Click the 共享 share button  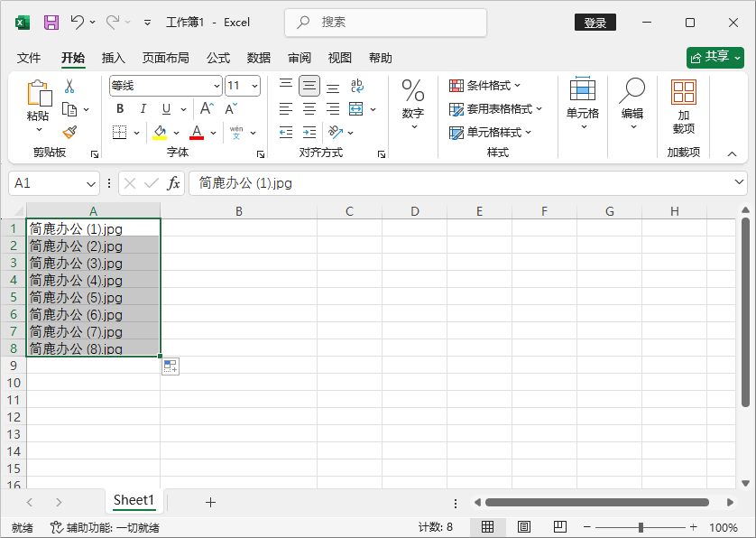715,57
